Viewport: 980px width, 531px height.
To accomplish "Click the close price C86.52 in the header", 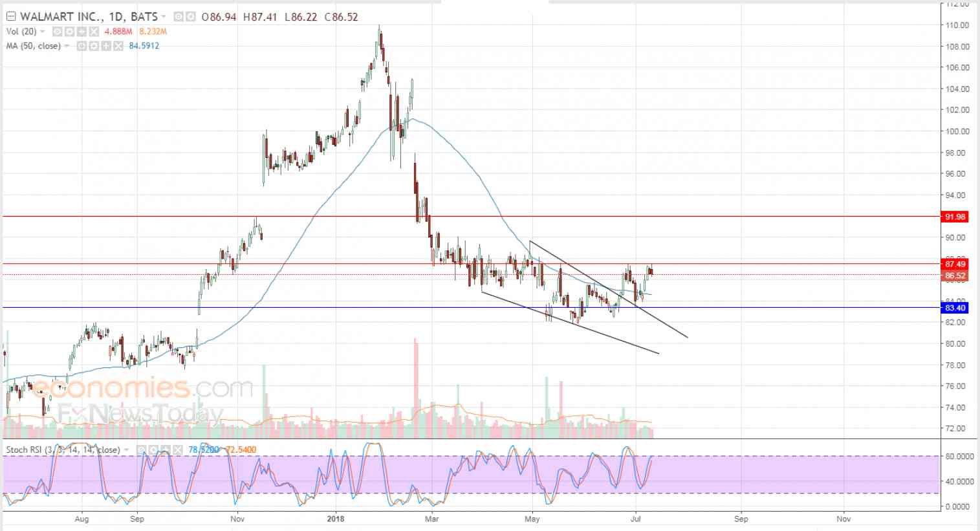I will tap(340, 17).
